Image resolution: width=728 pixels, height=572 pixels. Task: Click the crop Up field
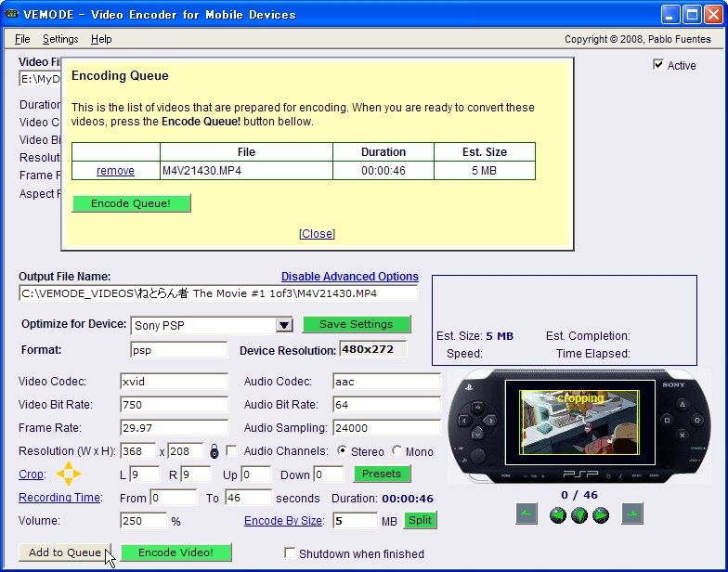[x=256, y=474]
